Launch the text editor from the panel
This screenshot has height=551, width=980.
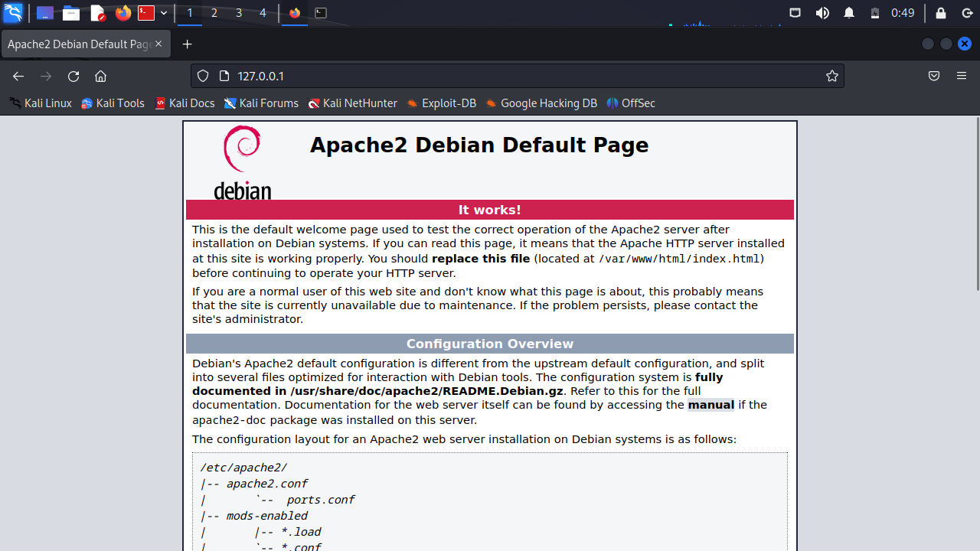[97, 13]
